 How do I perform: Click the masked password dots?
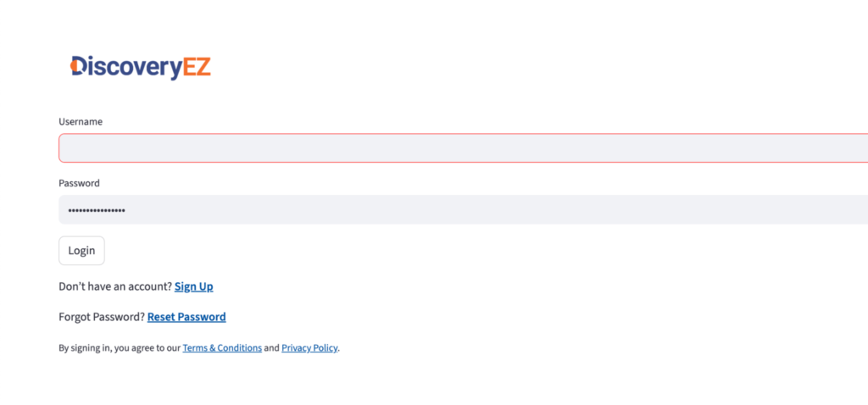(97, 210)
